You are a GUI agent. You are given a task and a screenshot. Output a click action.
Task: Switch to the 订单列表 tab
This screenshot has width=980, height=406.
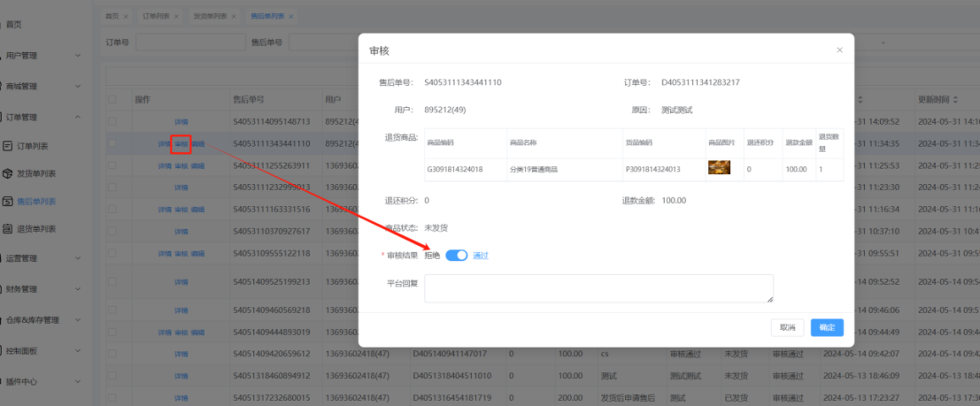[156, 16]
